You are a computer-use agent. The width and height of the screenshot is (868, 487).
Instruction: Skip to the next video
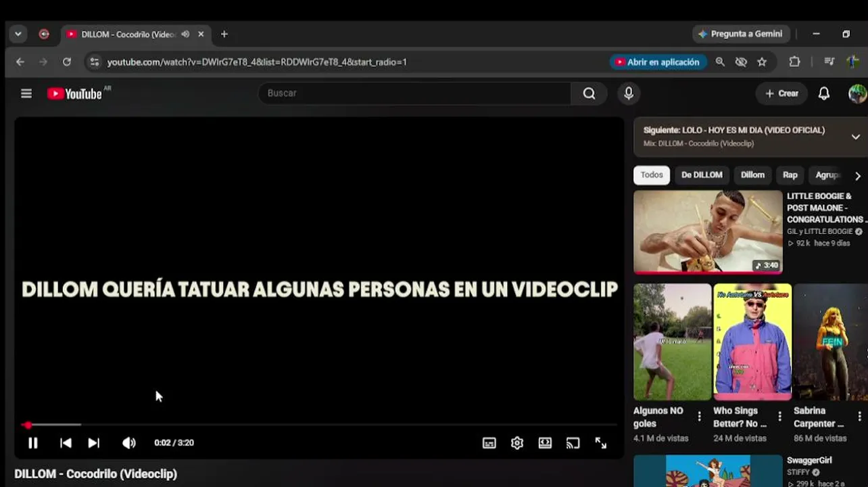[94, 443]
